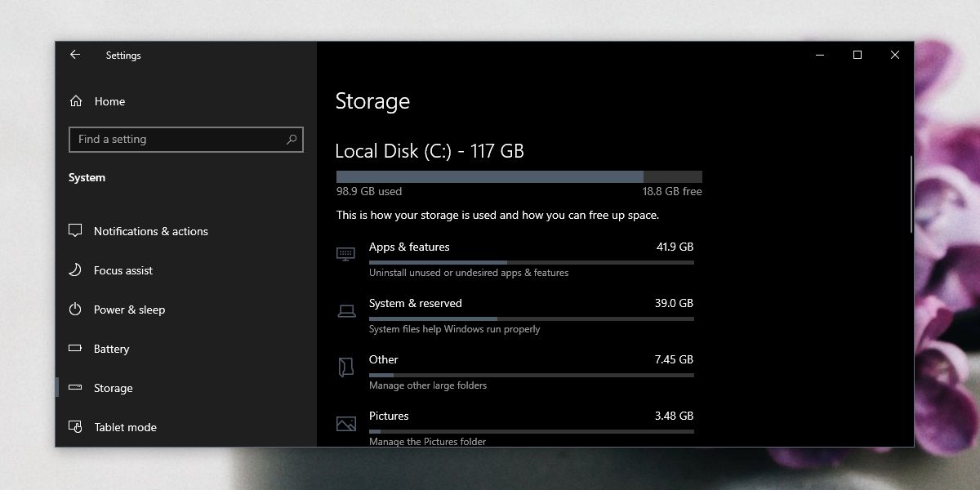Open the System & reserved storage category
This screenshot has width=980, height=490.
point(514,315)
